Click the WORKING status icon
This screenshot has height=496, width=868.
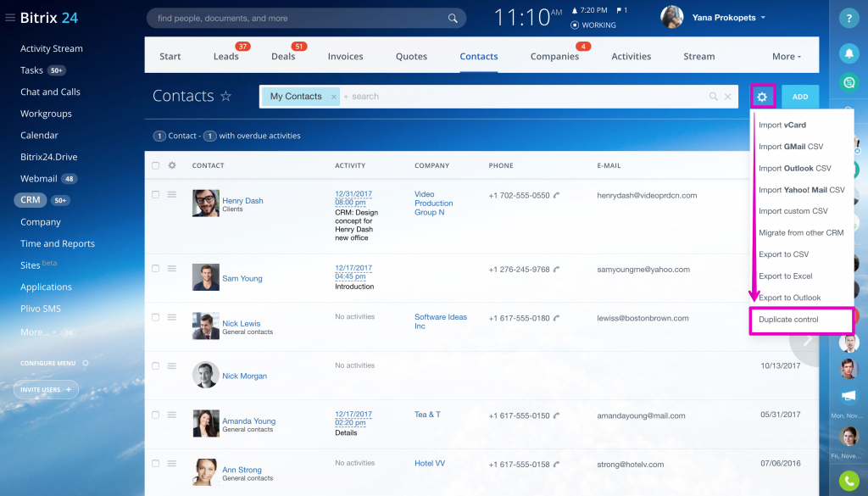pyautogui.click(x=575, y=25)
